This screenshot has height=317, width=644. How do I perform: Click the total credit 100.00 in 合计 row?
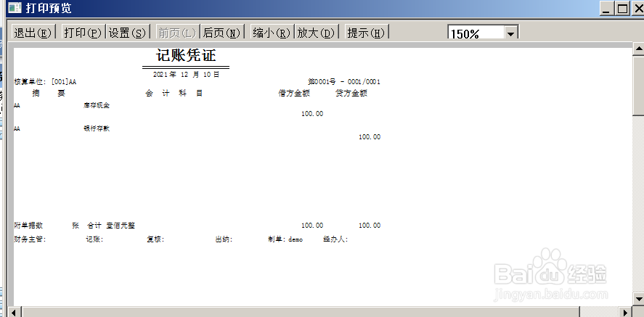click(x=370, y=226)
